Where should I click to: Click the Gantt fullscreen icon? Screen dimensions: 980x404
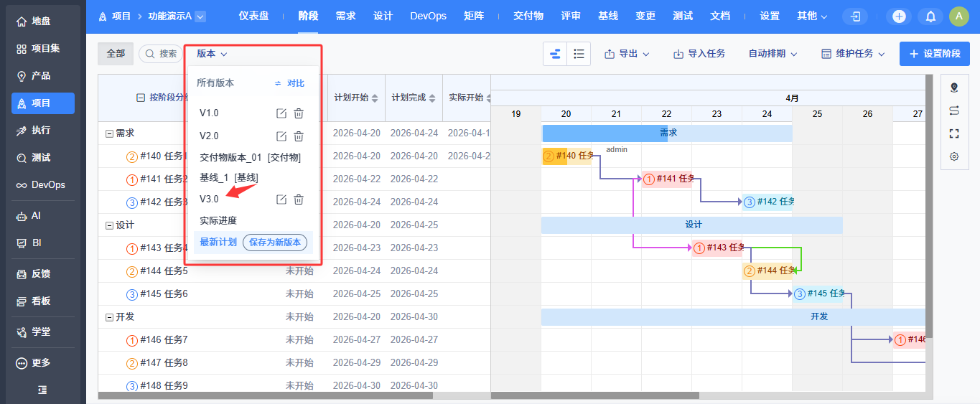[954, 133]
